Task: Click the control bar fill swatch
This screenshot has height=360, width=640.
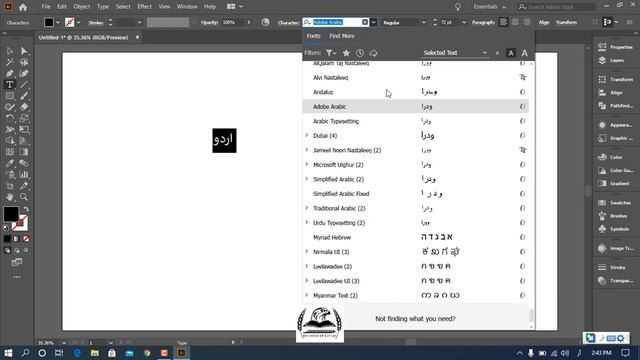Action: pyautogui.click(x=49, y=22)
